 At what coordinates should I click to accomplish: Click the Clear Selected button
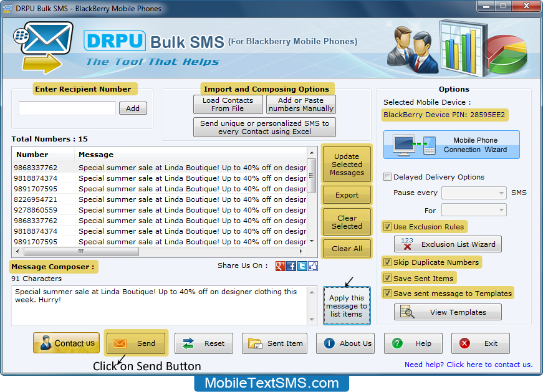click(347, 222)
